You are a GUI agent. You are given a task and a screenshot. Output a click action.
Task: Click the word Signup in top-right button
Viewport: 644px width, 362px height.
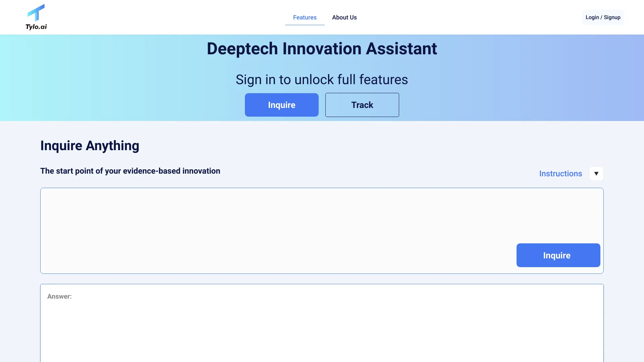coord(612,17)
